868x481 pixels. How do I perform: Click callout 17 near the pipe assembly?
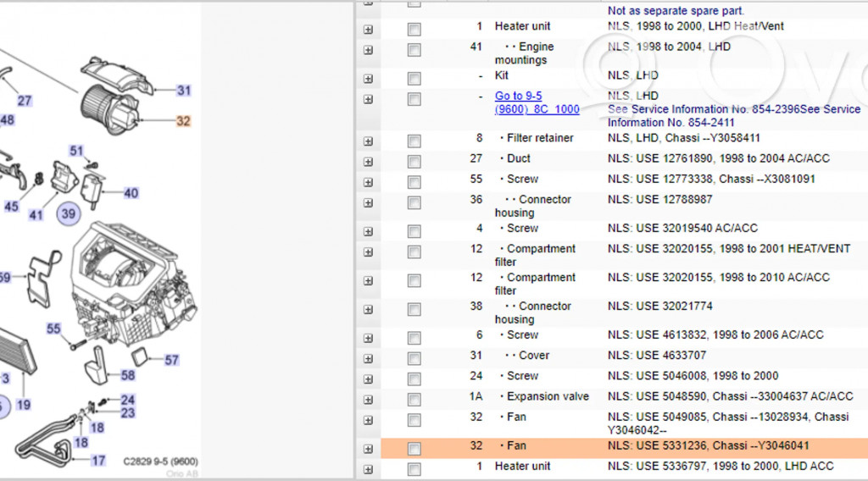pos(98,461)
